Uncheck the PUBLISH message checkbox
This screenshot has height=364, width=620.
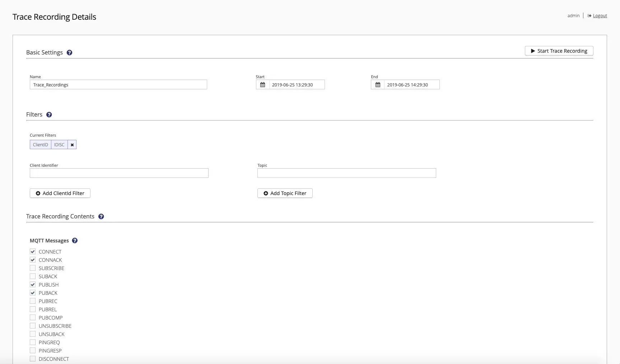click(x=33, y=285)
